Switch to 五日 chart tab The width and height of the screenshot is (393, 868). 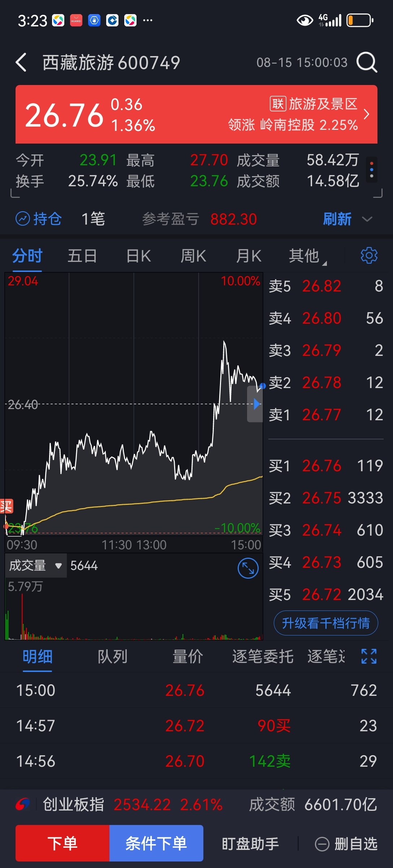tap(82, 256)
